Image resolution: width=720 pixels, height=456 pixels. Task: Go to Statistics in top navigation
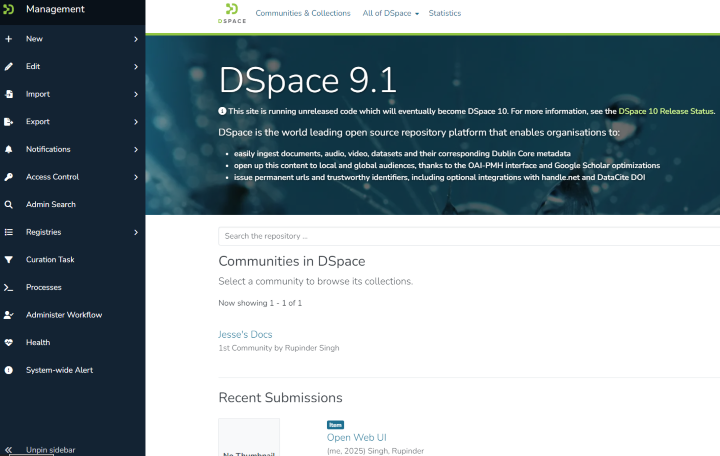point(445,13)
